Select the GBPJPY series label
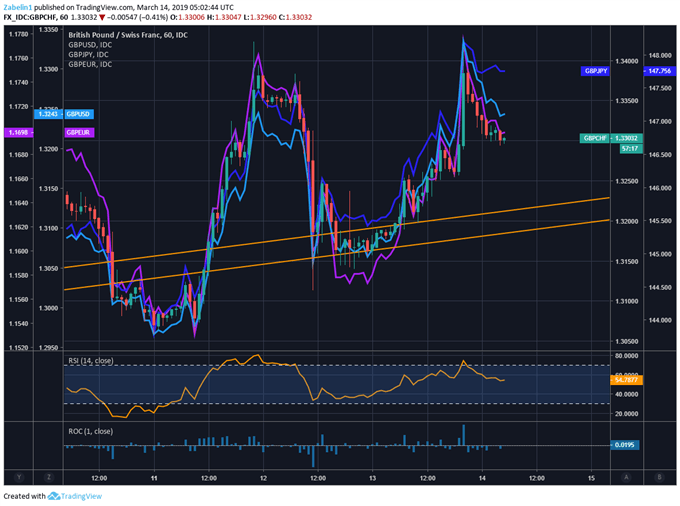The width and height of the screenshot is (680, 506). (x=595, y=71)
